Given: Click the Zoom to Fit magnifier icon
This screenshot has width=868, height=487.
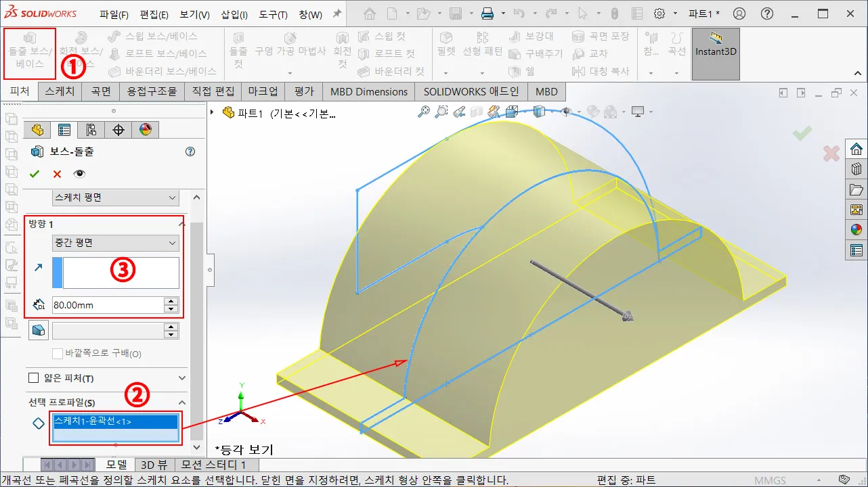Looking at the screenshot, I should coord(424,112).
